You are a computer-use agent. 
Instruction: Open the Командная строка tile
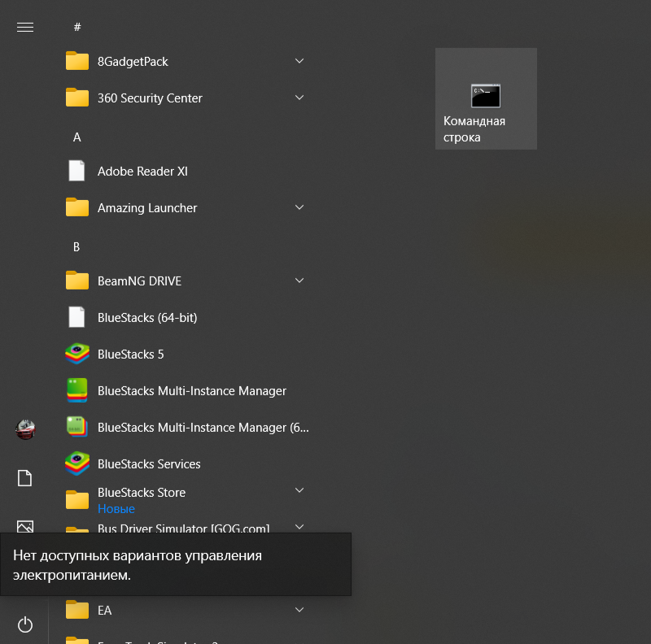pyautogui.click(x=486, y=98)
